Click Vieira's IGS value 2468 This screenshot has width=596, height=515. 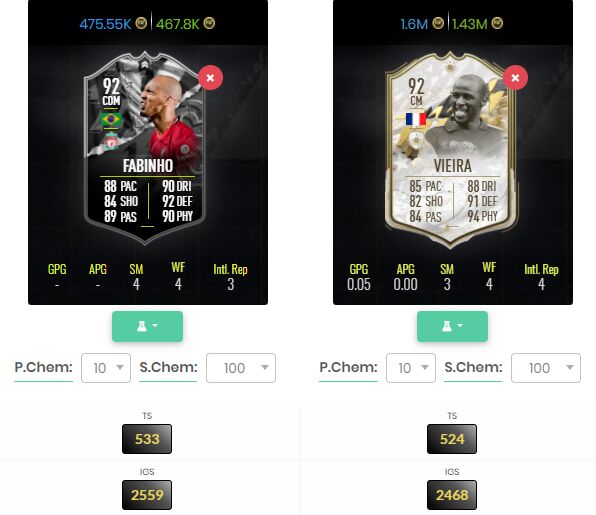point(452,495)
